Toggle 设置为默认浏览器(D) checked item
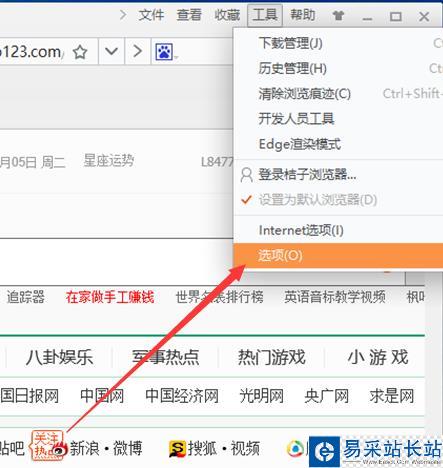Image resolution: width=443 pixels, height=468 pixels. [338, 200]
